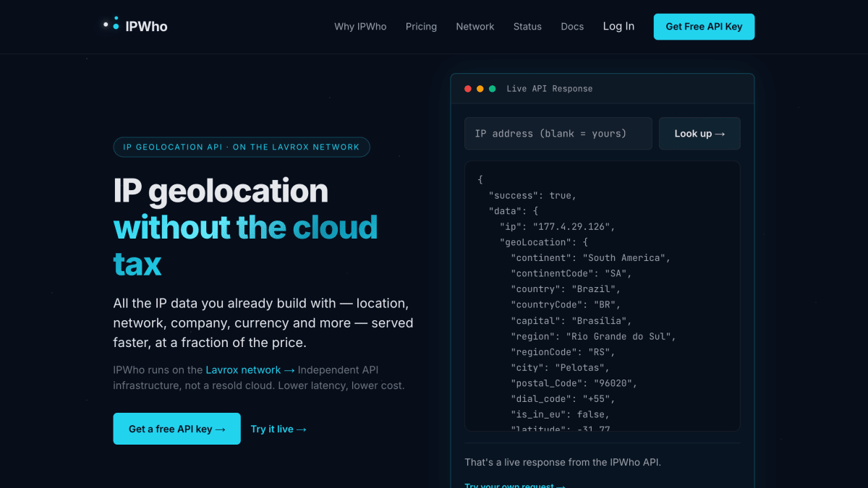Click the orange window dot

pos(480,89)
